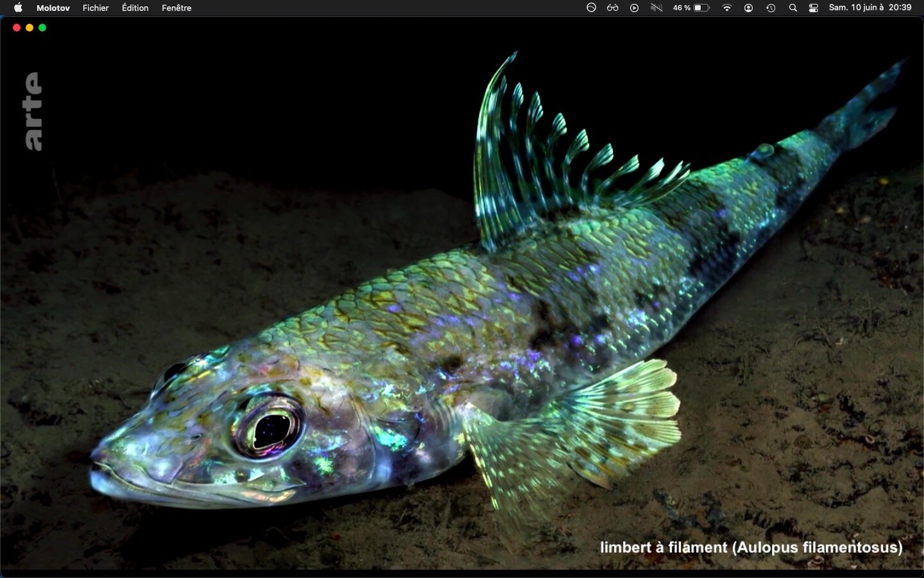Open the Molotov application menu
The image size is (924, 578).
click(x=53, y=8)
